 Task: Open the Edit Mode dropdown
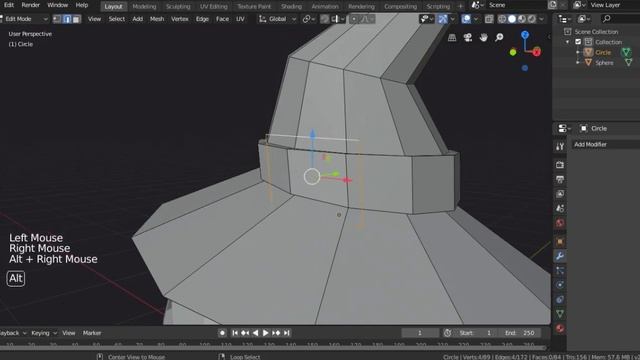[24, 19]
